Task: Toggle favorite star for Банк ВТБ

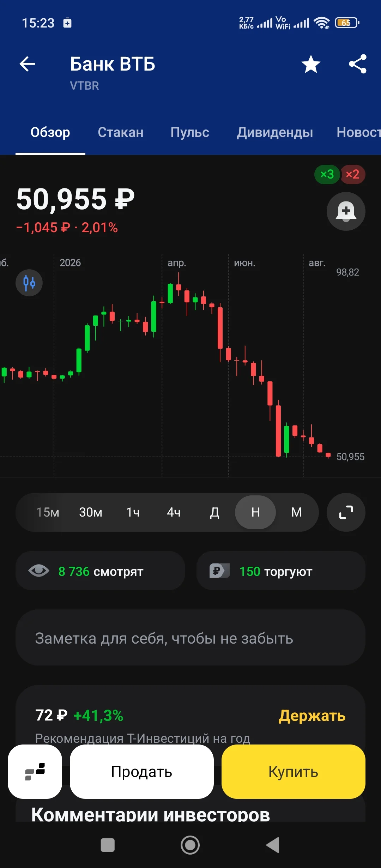Action: [x=311, y=64]
